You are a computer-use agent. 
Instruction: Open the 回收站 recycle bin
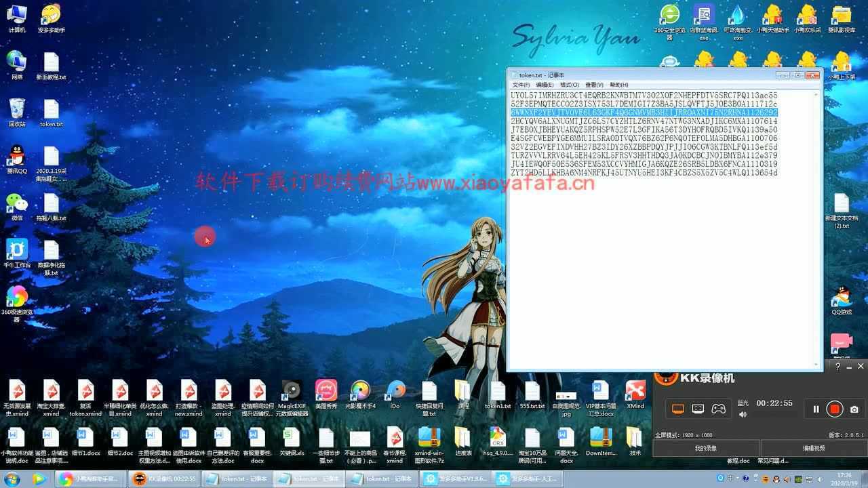coord(17,113)
